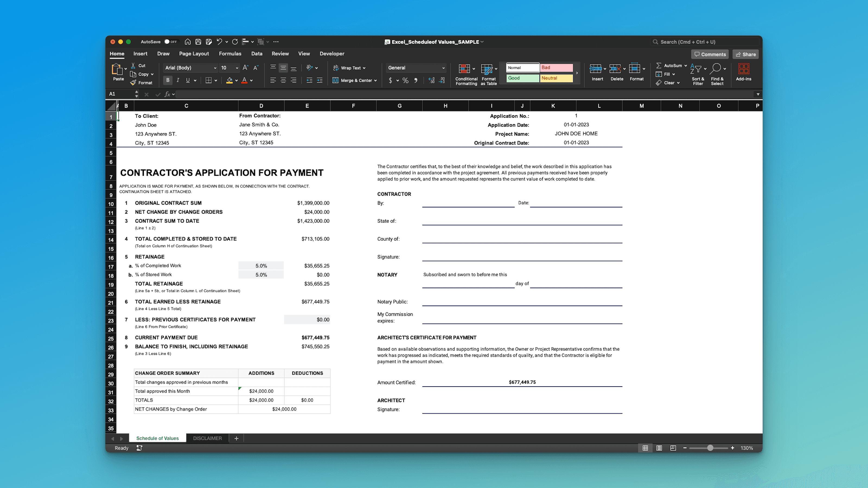
Task: Click the Sort & Filter icon
Action: point(697,73)
